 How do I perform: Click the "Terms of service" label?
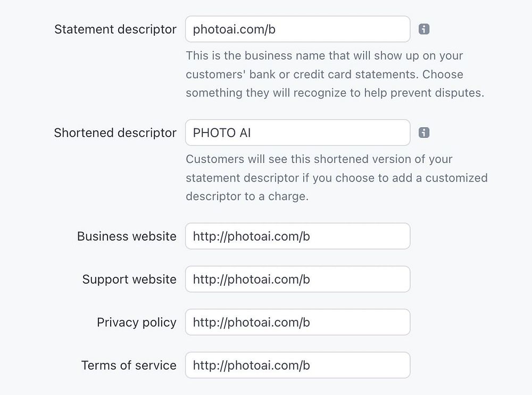point(129,365)
